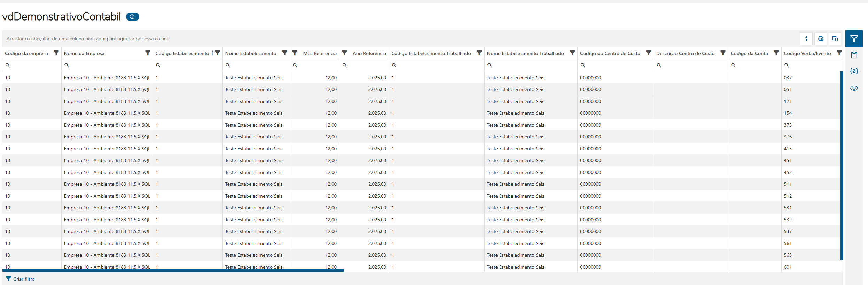Open filter dropdown for Nome Estabelecimento
868x285 pixels.
[284, 53]
